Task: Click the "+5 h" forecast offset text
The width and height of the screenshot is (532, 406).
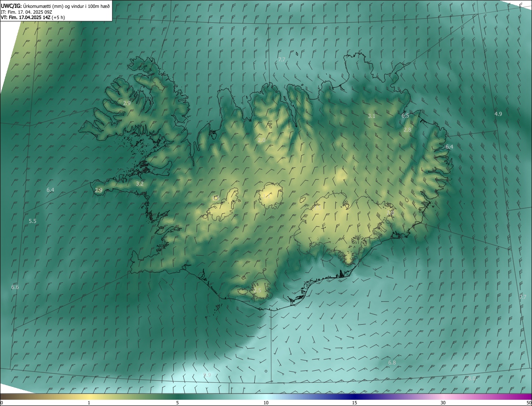Action: [x=58, y=17]
